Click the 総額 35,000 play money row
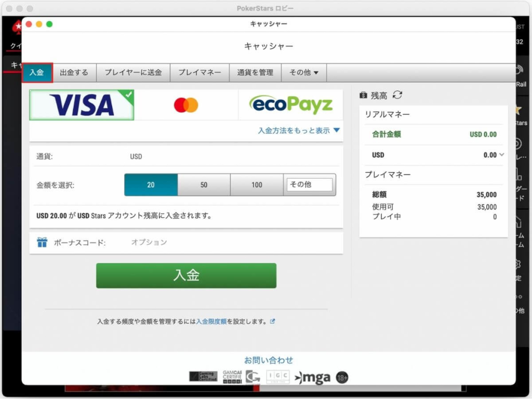This screenshot has height=399, width=532. click(x=434, y=194)
